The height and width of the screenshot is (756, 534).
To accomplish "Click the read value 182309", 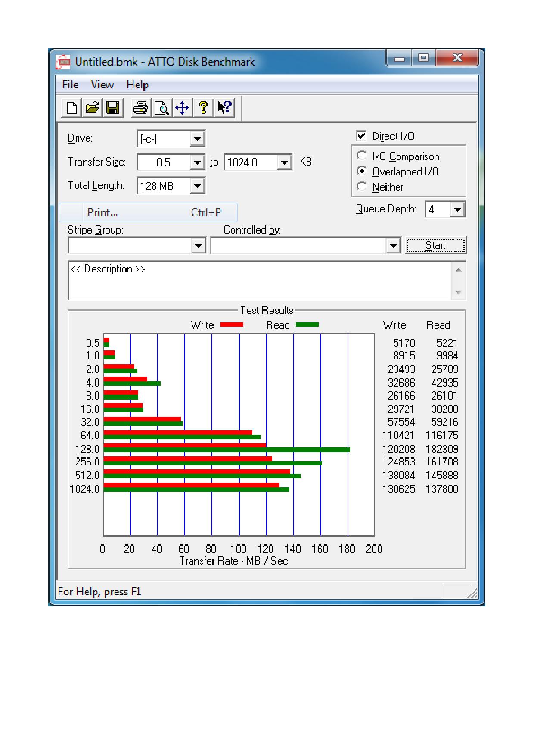I will [442, 449].
